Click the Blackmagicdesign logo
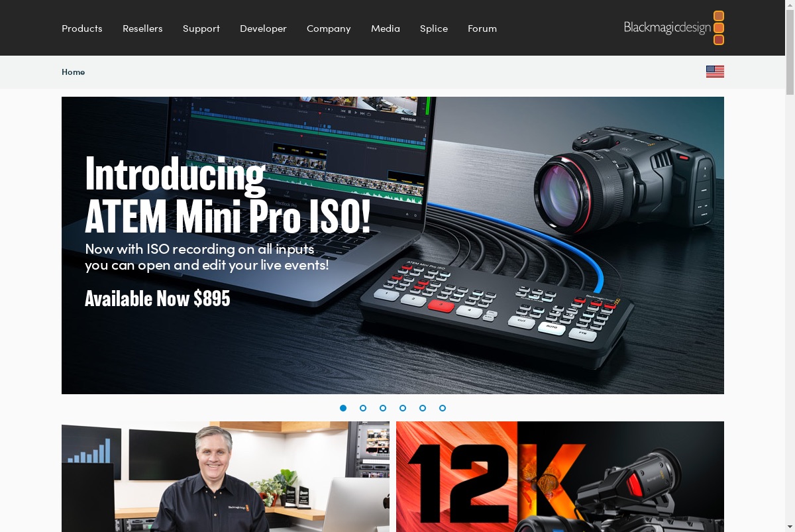This screenshot has width=795, height=532. pyautogui.click(x=674, y=28)
